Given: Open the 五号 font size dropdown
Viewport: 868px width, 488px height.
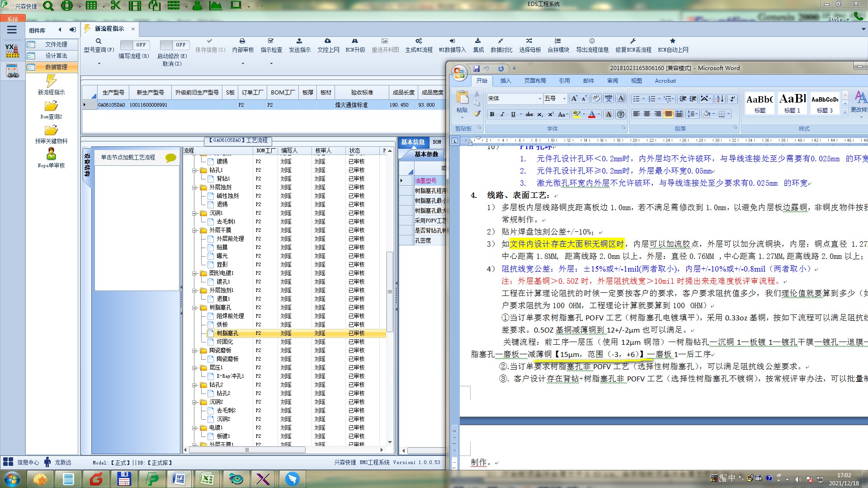Looking at the screenshot, I should 564,99.
